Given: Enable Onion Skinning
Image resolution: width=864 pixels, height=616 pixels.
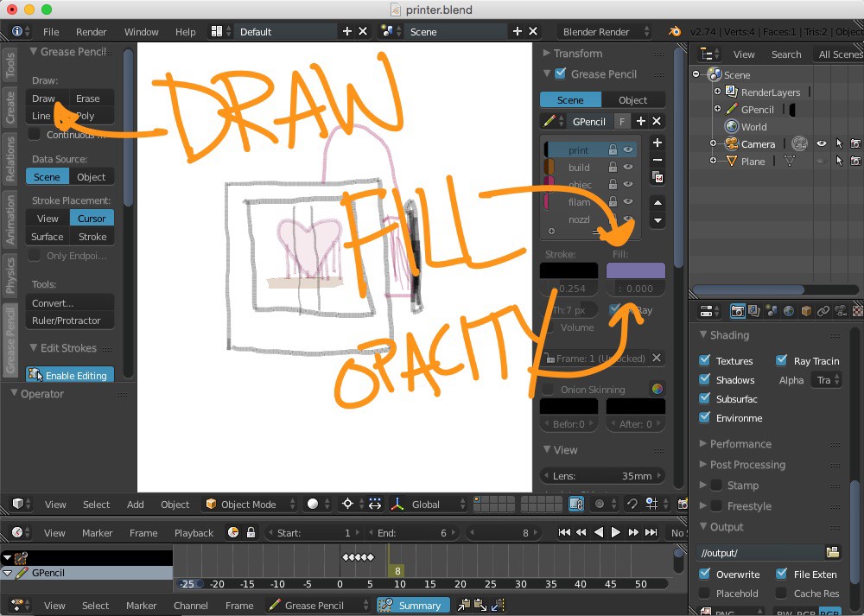Looking at the screenshot, I should [550, 389].
